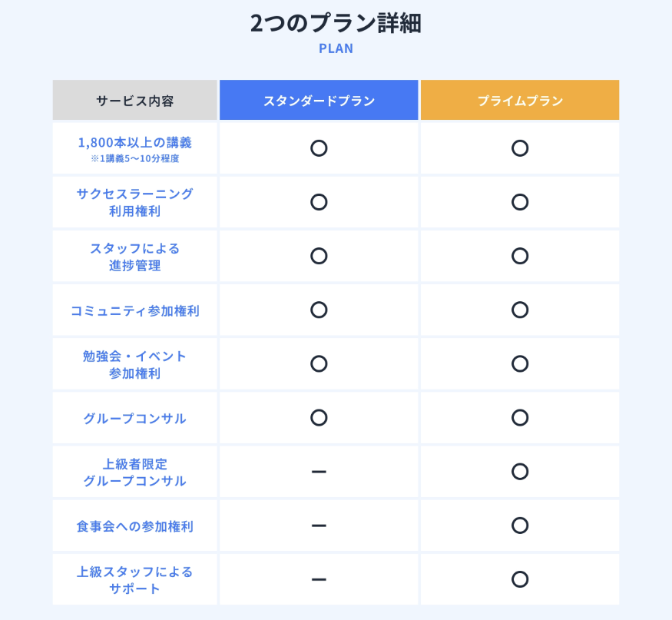Select the orange プライムプラン column header
Viewport: 672px width, 620px height.
(x=520, y=101)
